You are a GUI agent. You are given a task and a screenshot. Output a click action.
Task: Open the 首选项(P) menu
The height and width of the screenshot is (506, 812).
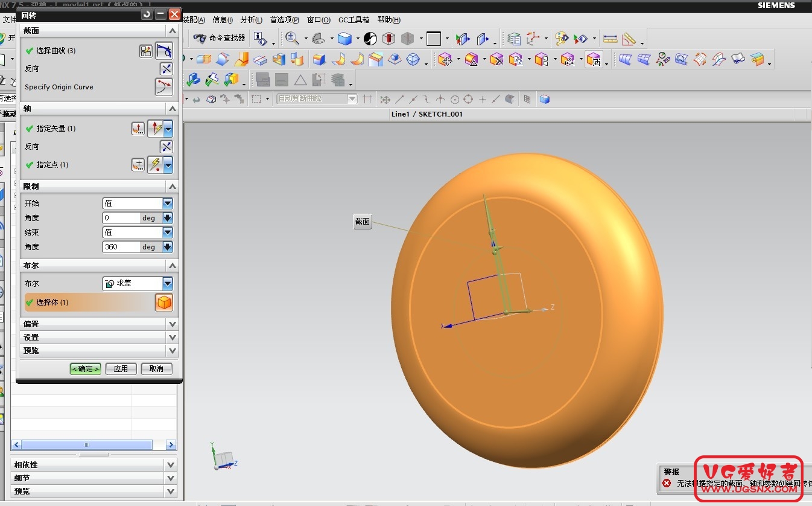285,20
